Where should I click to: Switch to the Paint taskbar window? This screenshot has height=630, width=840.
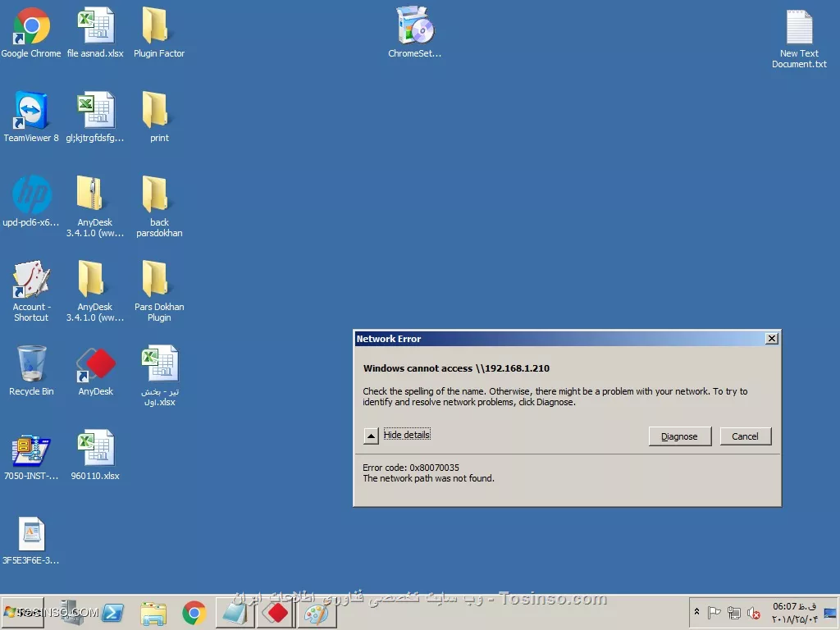(316, 613)
